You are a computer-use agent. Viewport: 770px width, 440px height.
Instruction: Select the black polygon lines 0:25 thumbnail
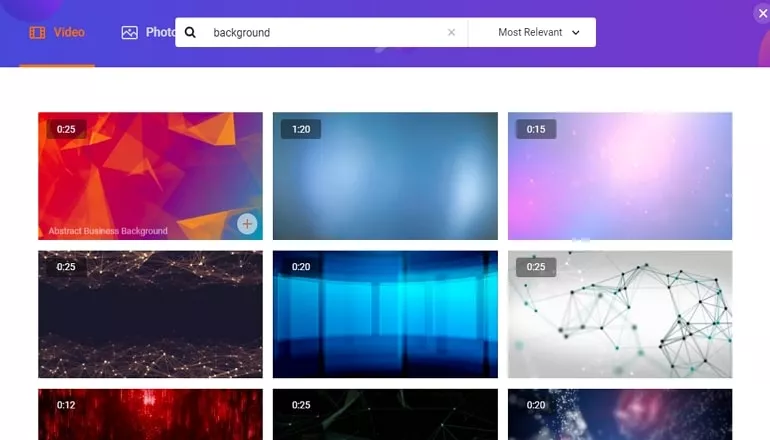[x=385, y=414]
